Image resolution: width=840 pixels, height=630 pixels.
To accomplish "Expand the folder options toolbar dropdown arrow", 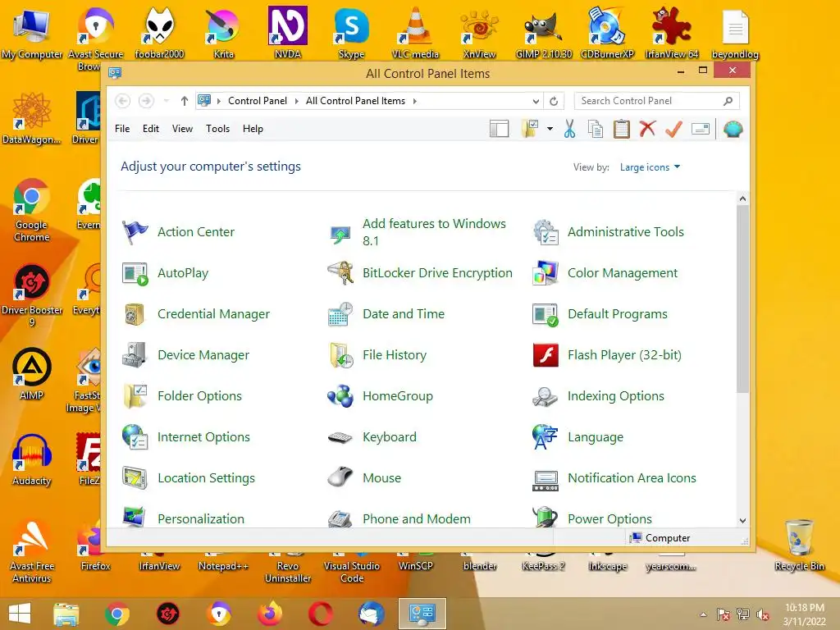I will click(550, 129).
